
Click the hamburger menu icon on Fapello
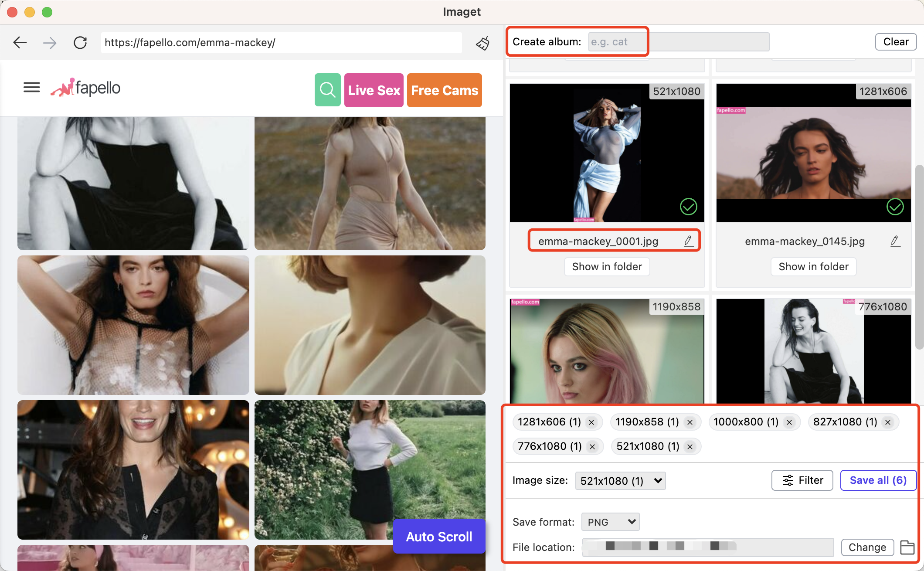click(x=32, y=86)
